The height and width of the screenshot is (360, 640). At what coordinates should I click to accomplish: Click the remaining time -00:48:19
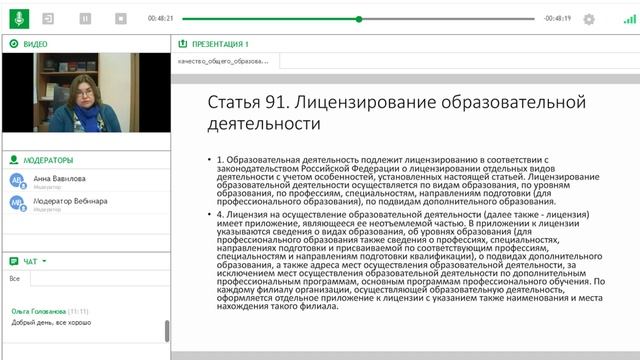[x=558, y=18]
